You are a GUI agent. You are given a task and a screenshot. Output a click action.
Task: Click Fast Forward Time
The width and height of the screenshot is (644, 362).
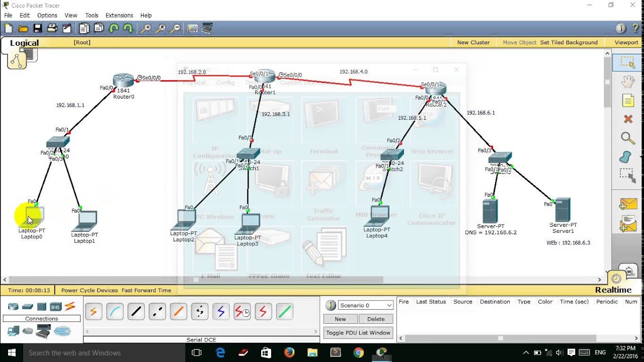tap(146, 290)
